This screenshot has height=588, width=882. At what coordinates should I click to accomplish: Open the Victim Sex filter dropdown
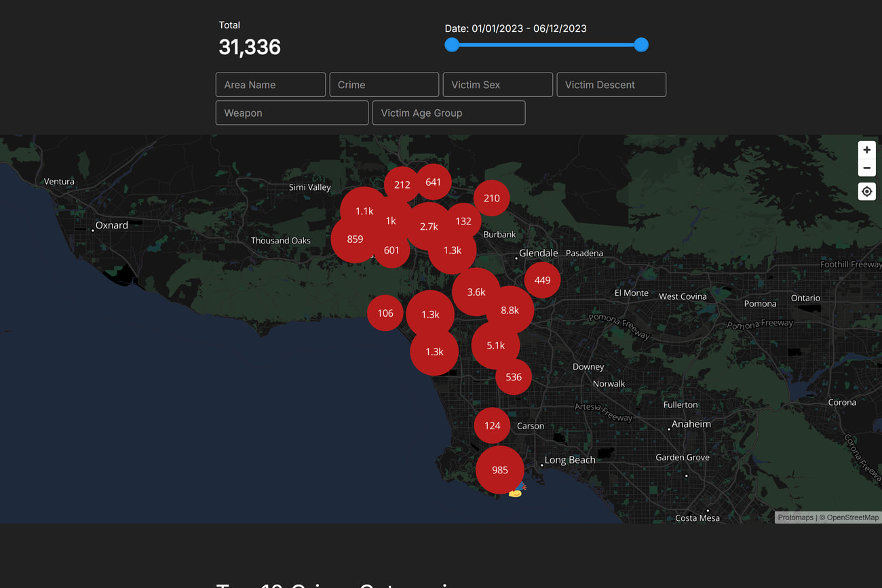498,85
